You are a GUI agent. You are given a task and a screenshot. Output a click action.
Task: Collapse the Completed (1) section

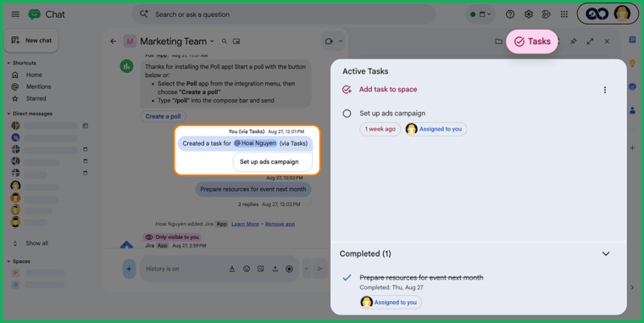tap(606, 254)
